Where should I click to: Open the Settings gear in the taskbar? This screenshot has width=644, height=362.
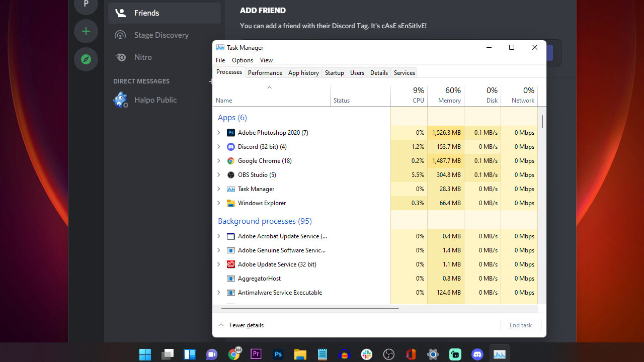(x=433, y=354)
